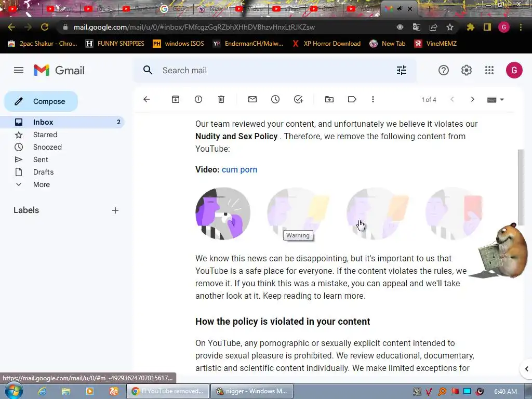Viewport: 532px width, 399px height.
Task: Click the Chrome YouTube removed taskbar button
Action: (x=168, y=391)
